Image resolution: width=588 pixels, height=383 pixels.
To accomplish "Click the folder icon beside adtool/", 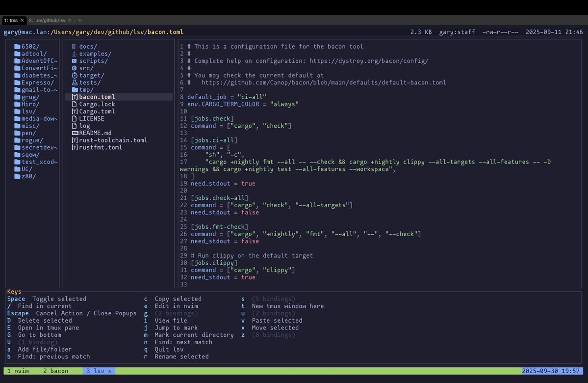I will [17, 54].
